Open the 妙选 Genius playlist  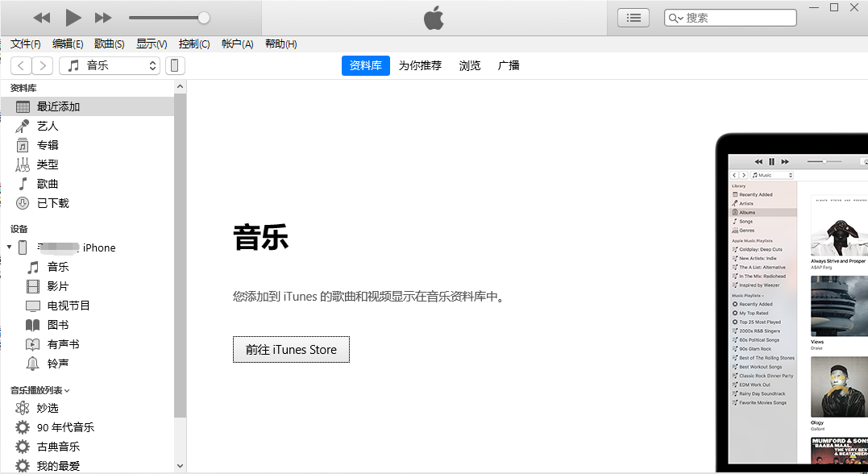pos(88,408)
